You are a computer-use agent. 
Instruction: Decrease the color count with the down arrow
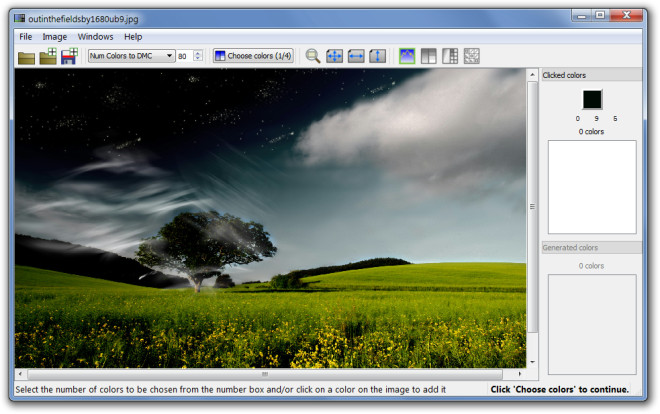198,59
